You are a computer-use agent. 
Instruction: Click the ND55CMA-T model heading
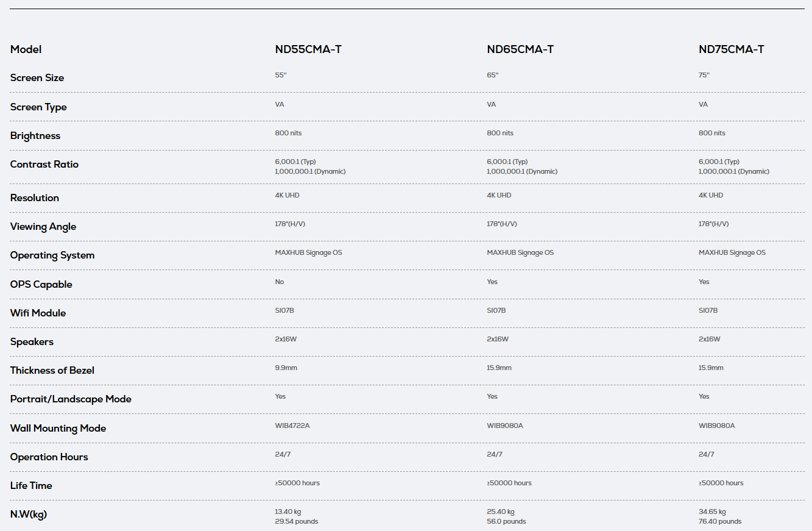click(308, 49)
